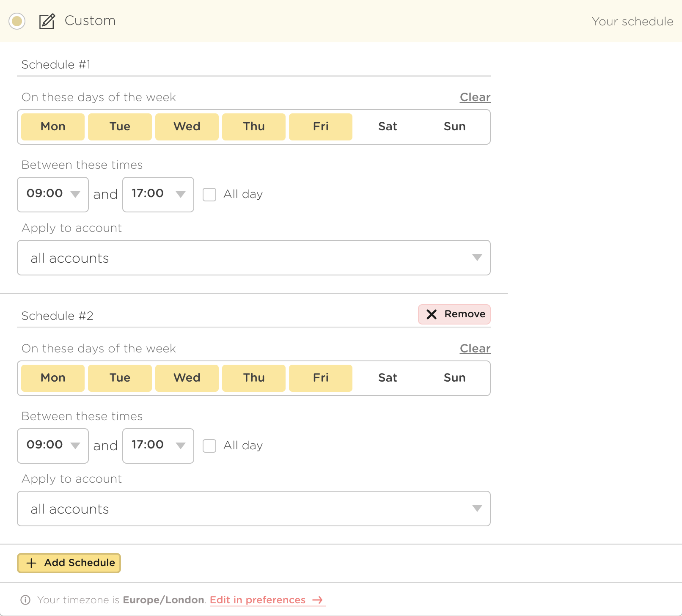Click the Custom pencil edit icon

tap(47, 21)
